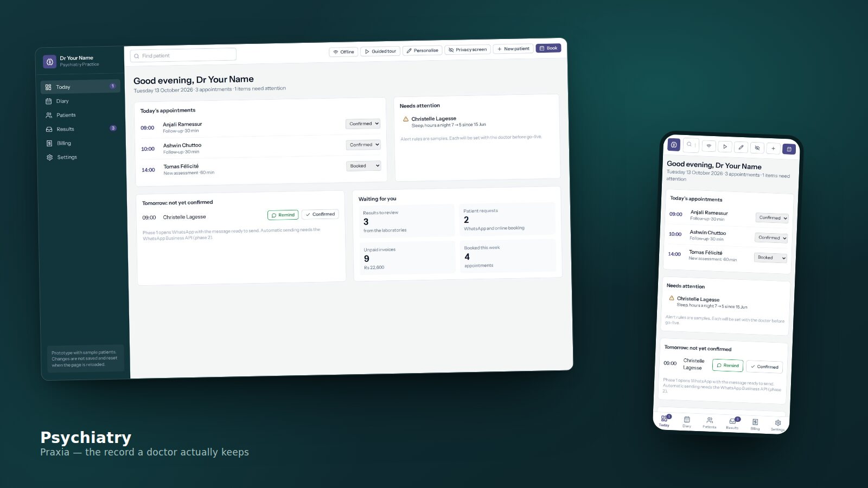Tap the guided tour play icon on phone

coord(725,146)
